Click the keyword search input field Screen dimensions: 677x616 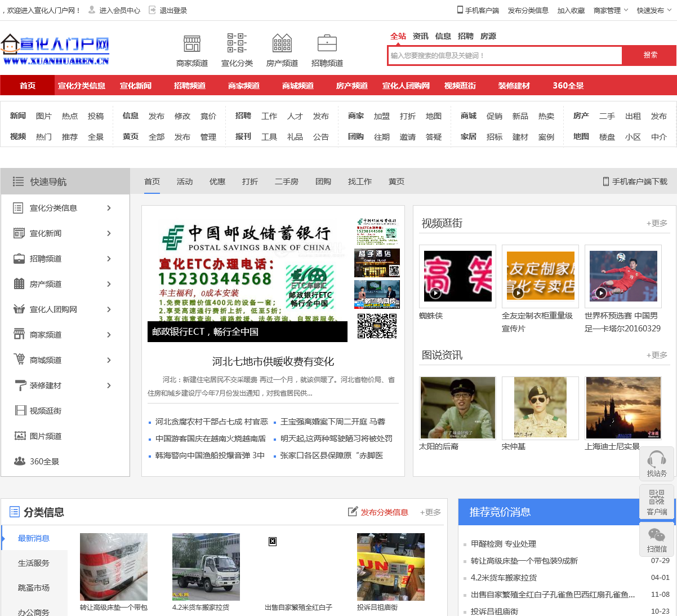pyautogui.click(x=505, y=55)
